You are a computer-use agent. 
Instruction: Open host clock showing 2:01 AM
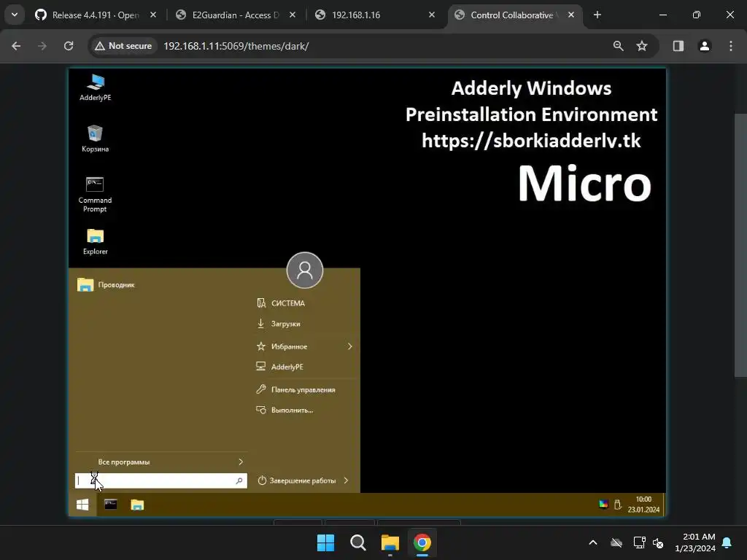[695, 542]
